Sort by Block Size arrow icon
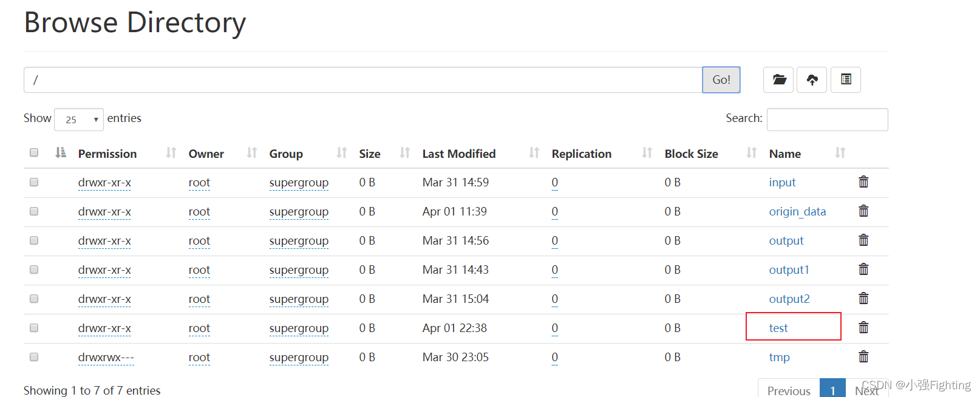Screen dimensions: 980x397 point(752,152)
